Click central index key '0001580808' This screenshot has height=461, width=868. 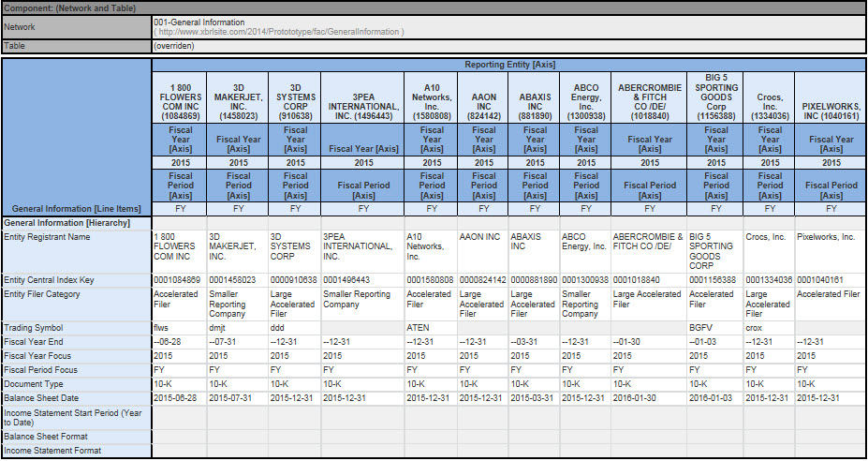(430, 280)
